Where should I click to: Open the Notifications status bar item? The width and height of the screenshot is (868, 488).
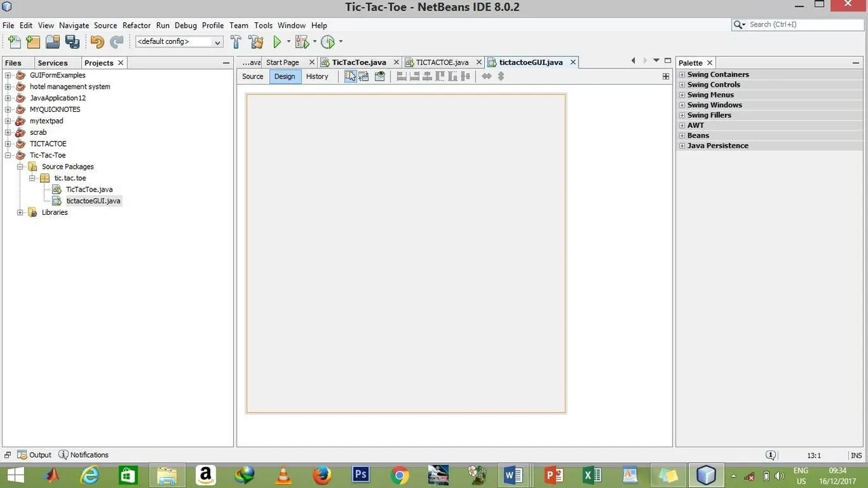[x=83, y=455]
